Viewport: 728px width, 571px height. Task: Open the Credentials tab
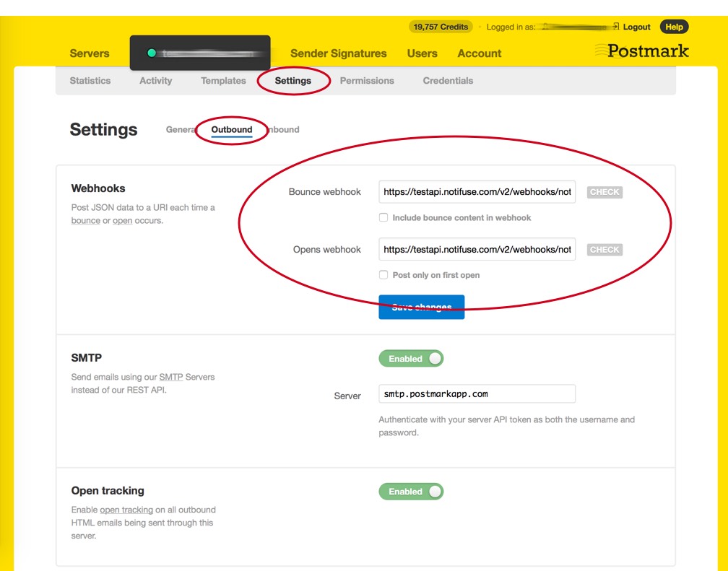(x=448, y=80)
